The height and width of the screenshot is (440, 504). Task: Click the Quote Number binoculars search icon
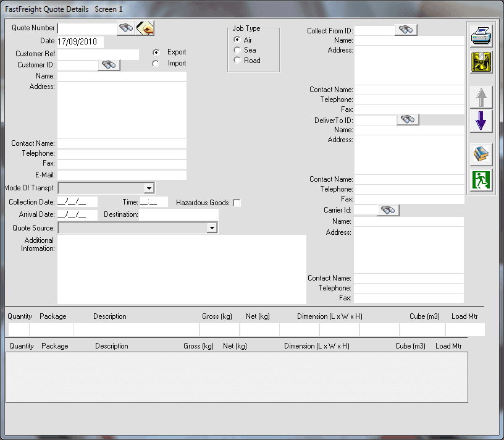(x=126, y=28)
